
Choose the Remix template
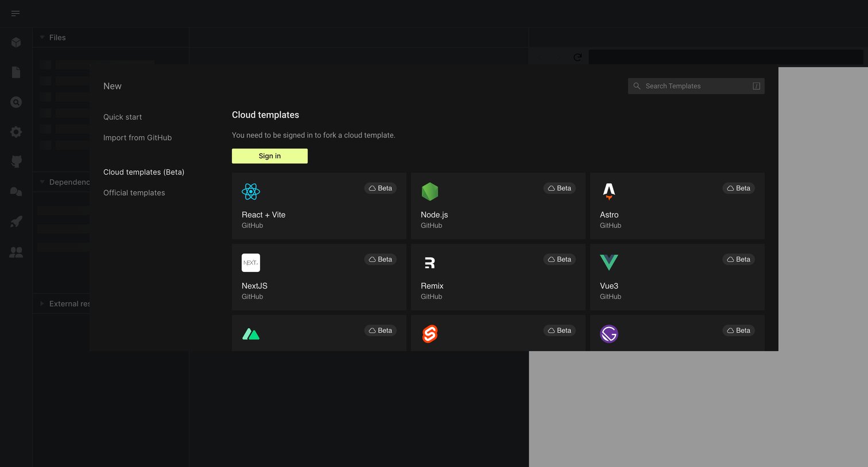498,277
